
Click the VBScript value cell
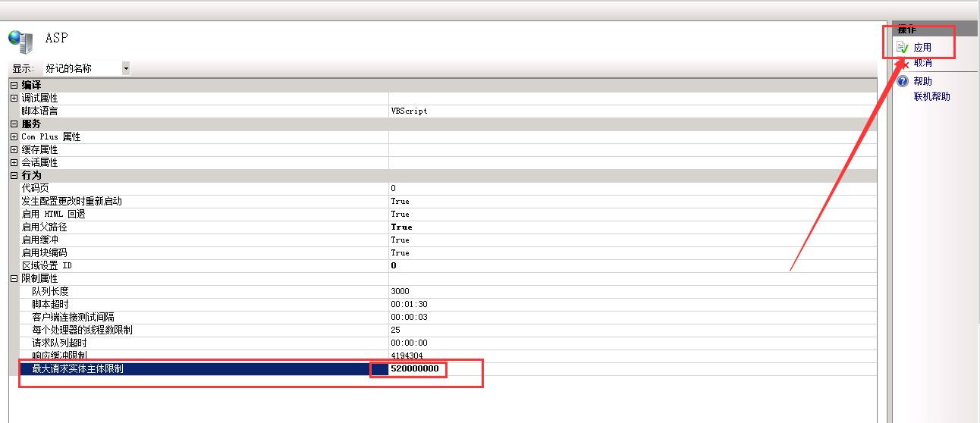pos(632,111)
